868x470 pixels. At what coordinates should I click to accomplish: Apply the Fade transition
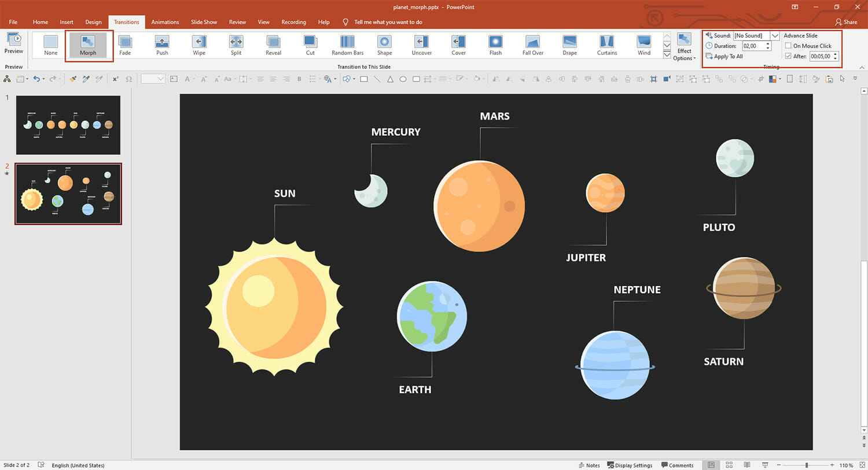pos(125,45)
